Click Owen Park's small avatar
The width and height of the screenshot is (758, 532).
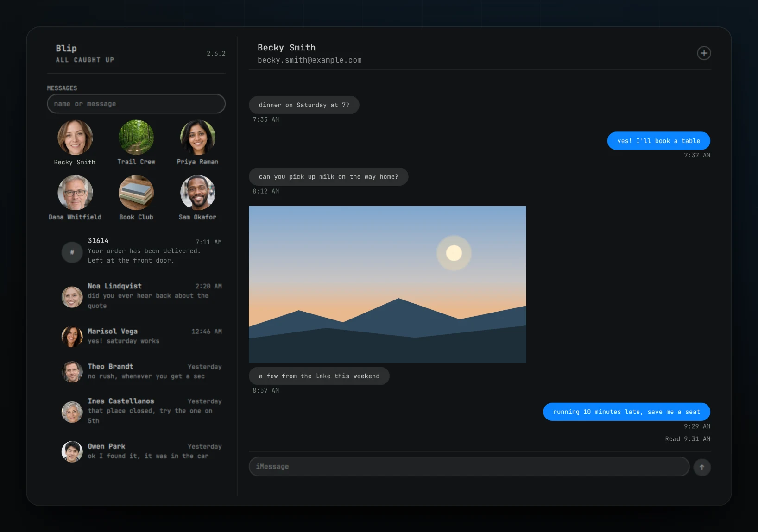pyautogui.click(x=72, y=451)
